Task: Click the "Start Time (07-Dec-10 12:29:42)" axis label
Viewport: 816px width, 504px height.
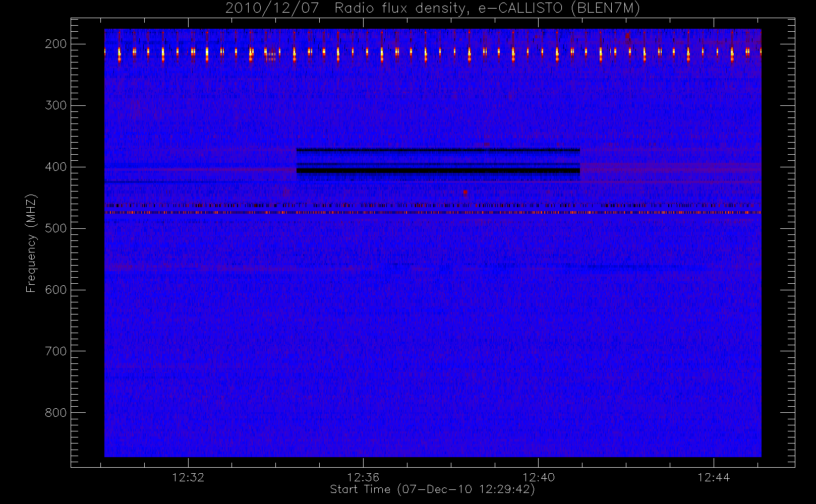Action: point(432,489)
